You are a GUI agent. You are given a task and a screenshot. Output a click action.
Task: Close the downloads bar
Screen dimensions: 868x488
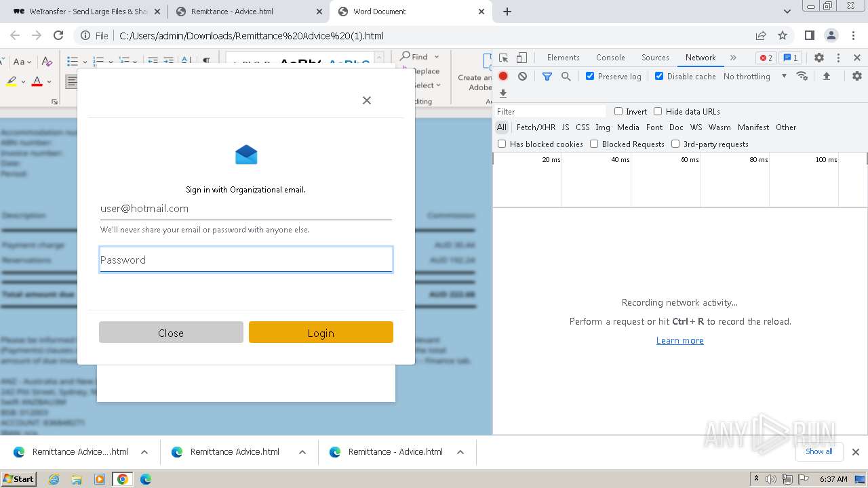856,452
